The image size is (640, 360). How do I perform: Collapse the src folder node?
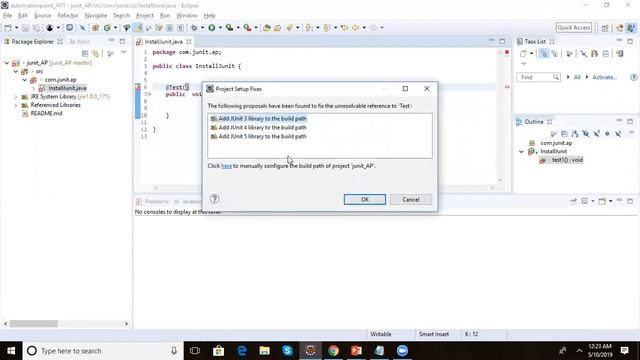pos(16,71)
